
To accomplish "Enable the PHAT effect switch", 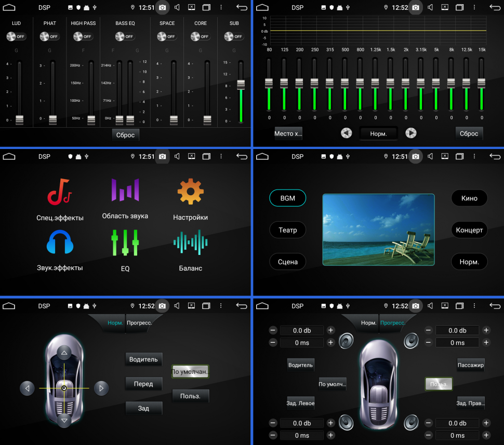I will coord(49,36).
